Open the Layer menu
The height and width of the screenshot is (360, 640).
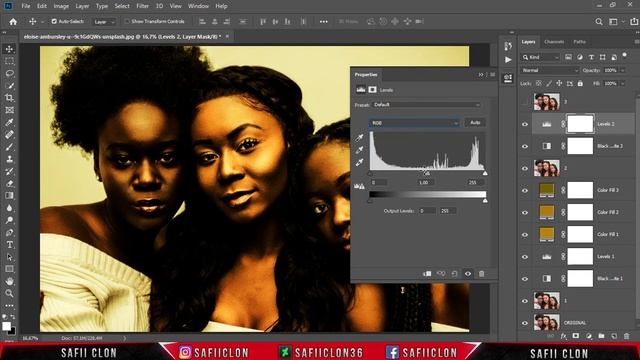click(82, 6)
